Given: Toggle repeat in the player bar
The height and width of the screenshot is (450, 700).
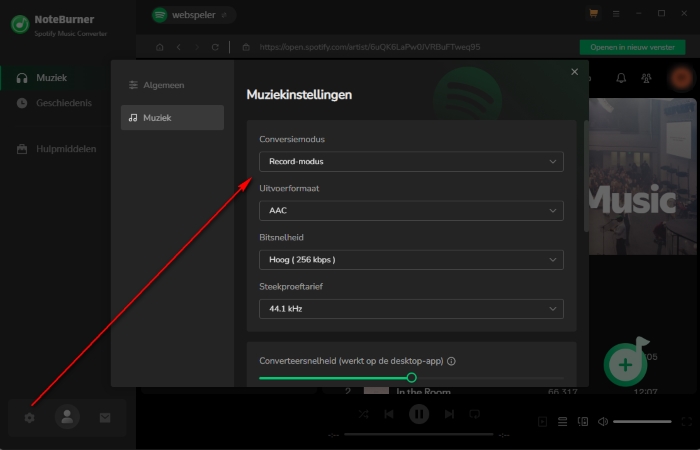Looking at the screenshot, I should (475, 414).
